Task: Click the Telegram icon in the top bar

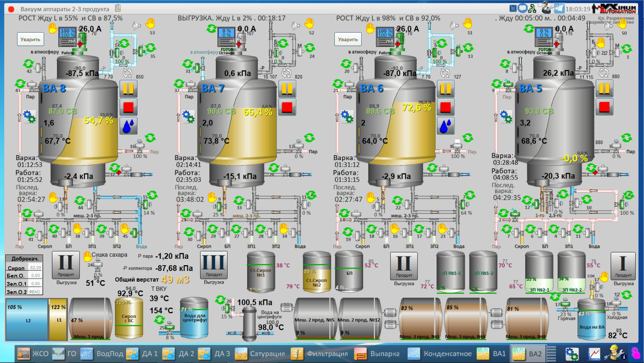Action: 559,8
